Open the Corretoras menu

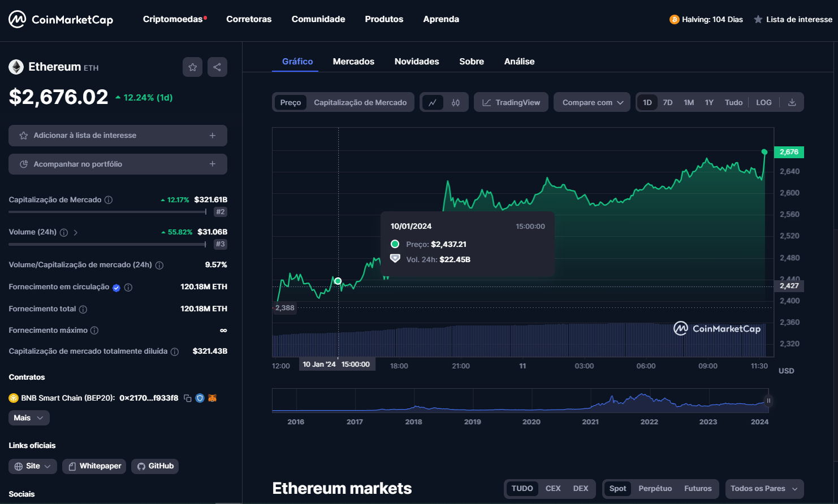click(249, 19)
